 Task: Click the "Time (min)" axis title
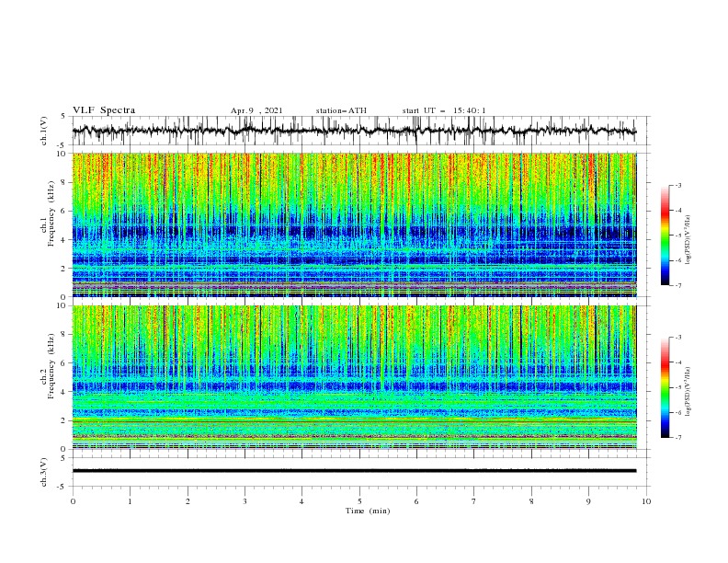coord(368,511)
